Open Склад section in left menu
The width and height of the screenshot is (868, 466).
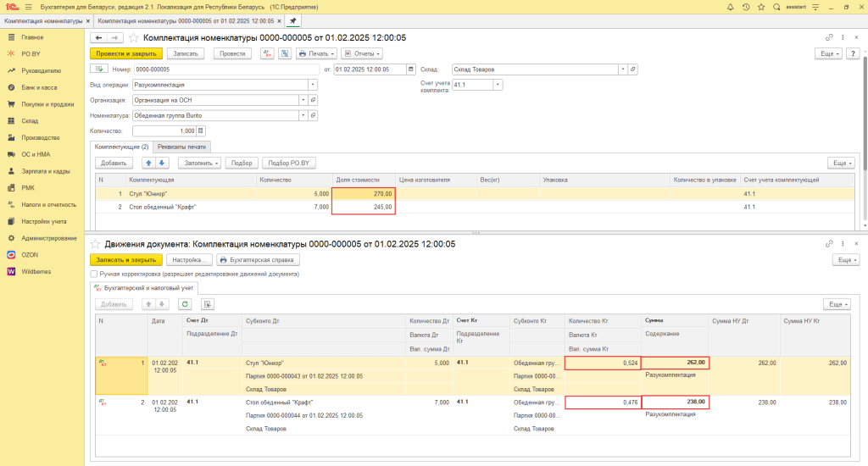[30, 121]
